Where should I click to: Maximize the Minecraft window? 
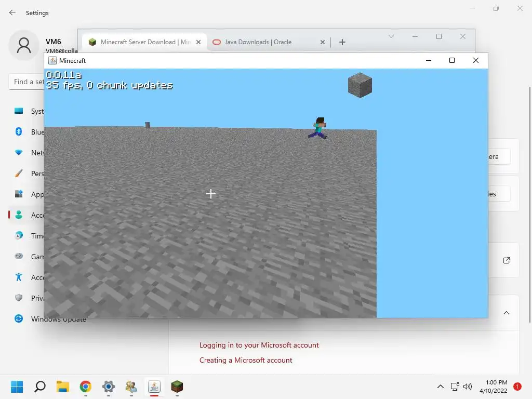pyautogui.click(x=452, y=60)
